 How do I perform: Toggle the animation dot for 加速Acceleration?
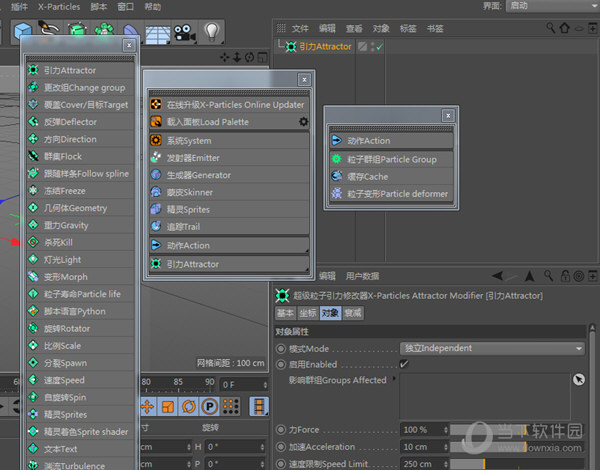click(x=281, y=447)
